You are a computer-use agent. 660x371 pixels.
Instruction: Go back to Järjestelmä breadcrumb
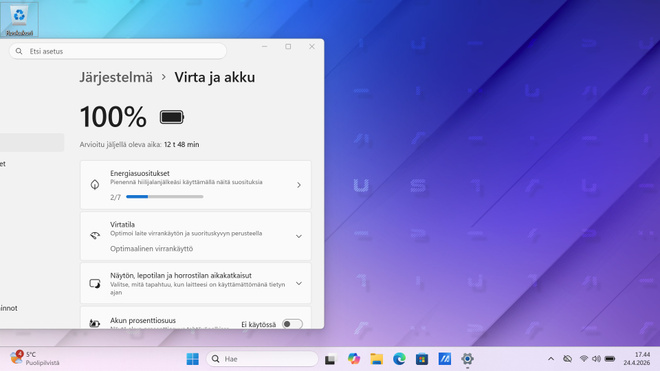(116, 77)
